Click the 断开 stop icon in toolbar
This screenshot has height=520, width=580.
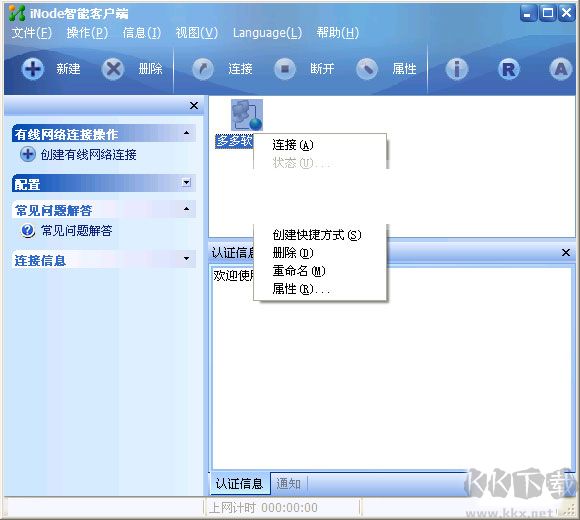(284, 69)
